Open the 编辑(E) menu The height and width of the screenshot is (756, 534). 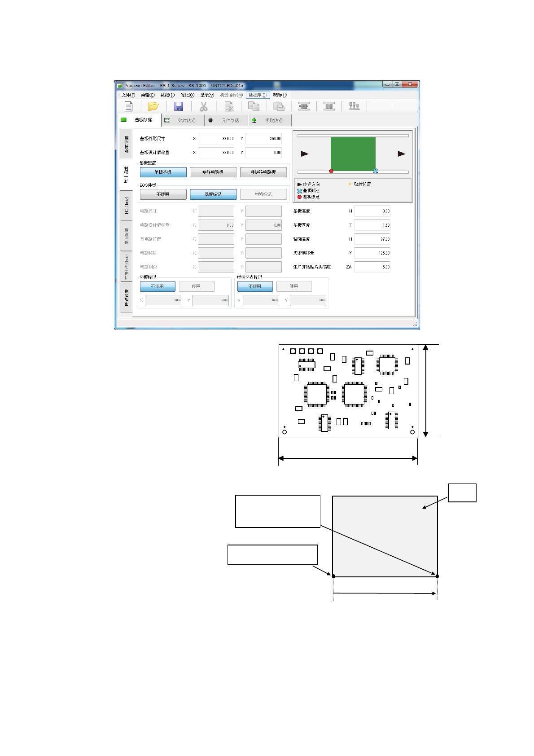(x=148, y=95)
